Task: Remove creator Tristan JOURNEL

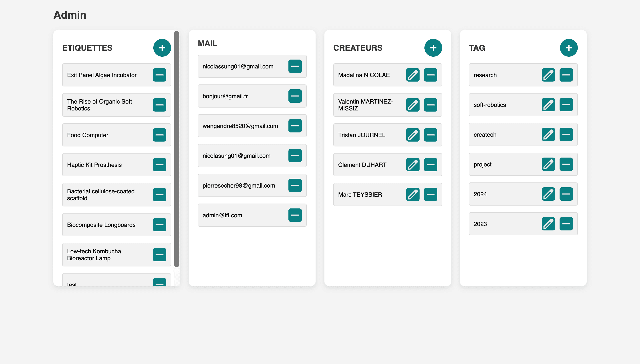Action: pos(430,135)
